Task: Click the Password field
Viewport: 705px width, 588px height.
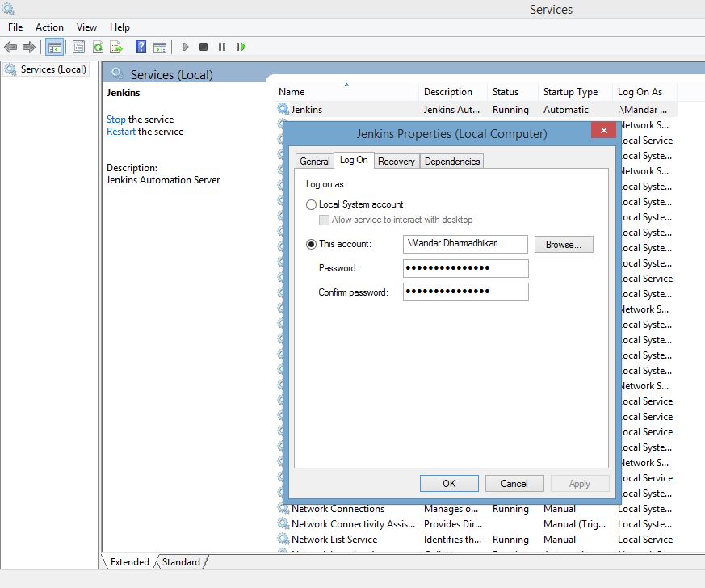Action: [465, 268]
